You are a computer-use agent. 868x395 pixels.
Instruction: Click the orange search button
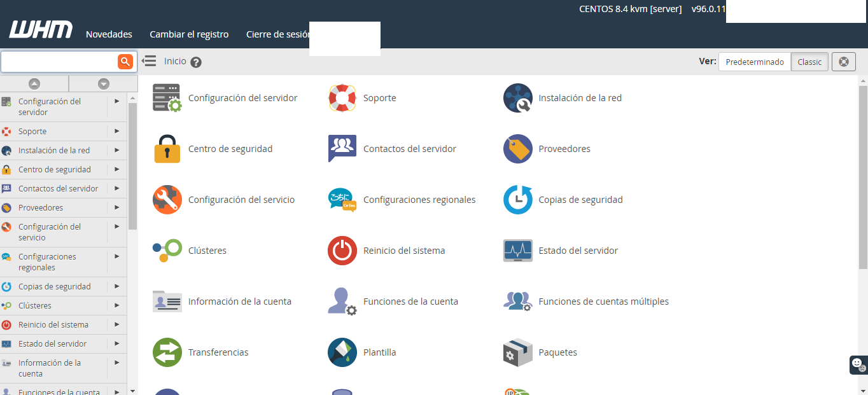pyautogui.click(x=125, y=62)
